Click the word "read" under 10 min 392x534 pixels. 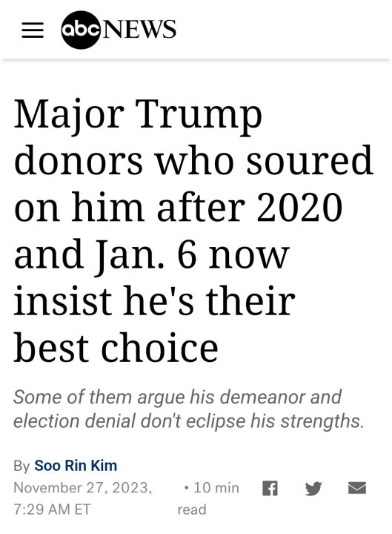click(x=192, y=510)
